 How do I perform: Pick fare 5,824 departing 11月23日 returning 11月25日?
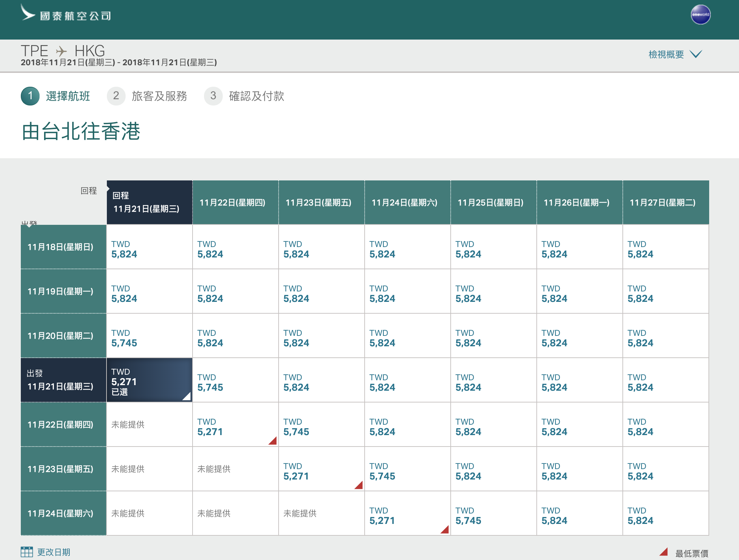coord(494,469)
